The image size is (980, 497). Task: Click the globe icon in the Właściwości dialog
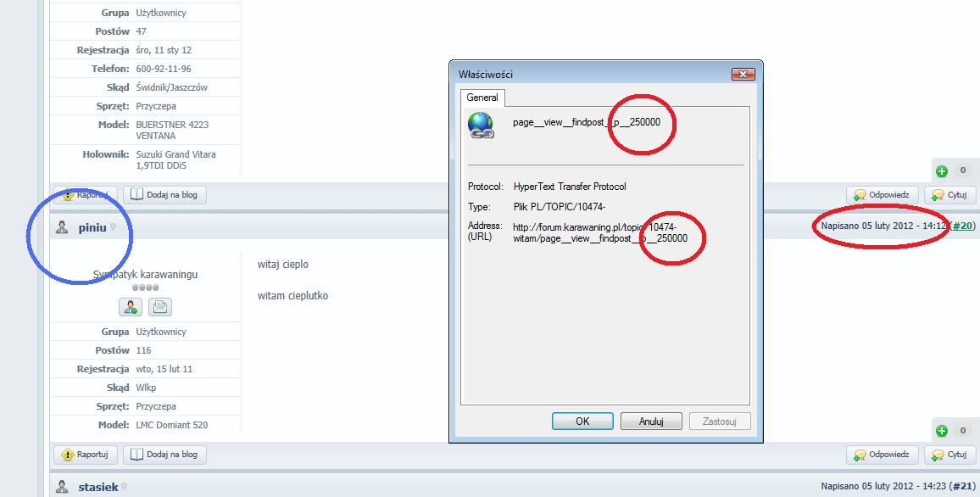481,125
